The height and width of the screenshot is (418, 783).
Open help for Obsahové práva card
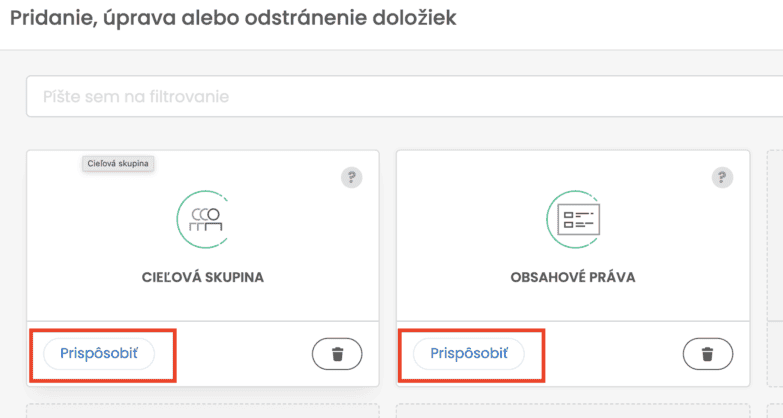coord(722,178)
